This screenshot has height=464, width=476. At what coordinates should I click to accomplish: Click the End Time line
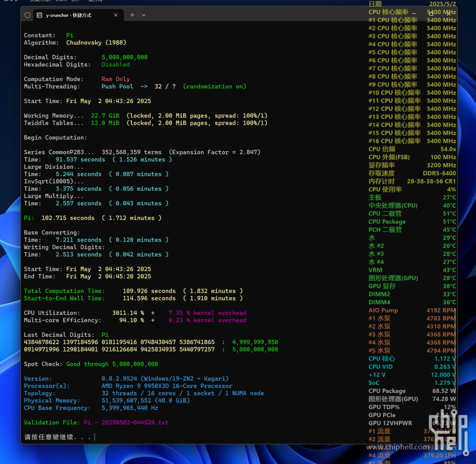(x=87, y=276)
